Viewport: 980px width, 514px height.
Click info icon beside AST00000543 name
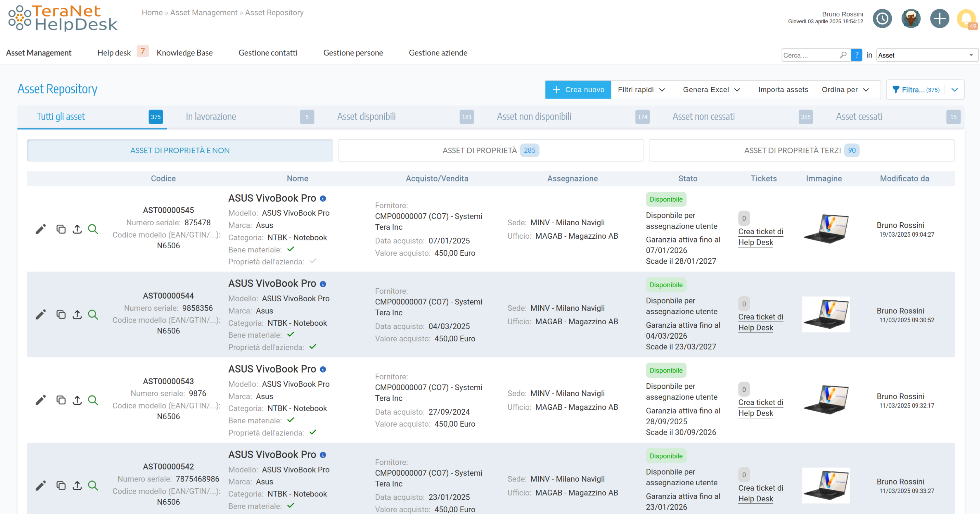[x=323, y=369]
